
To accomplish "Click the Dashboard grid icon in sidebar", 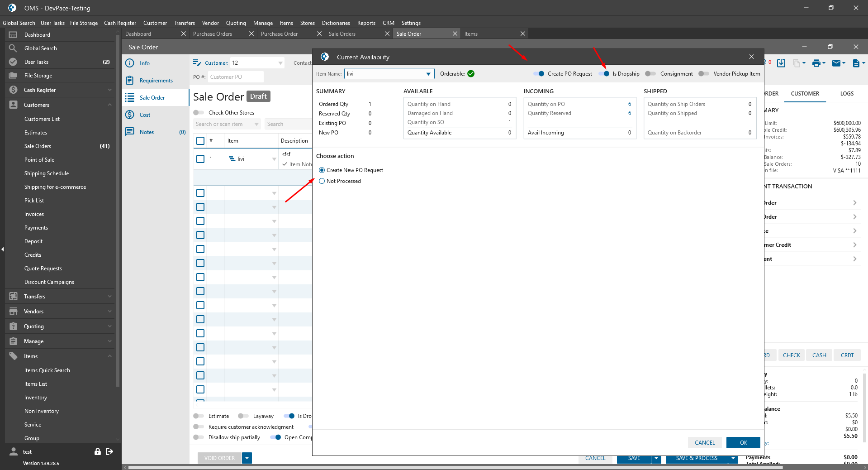I will point(13,35).
